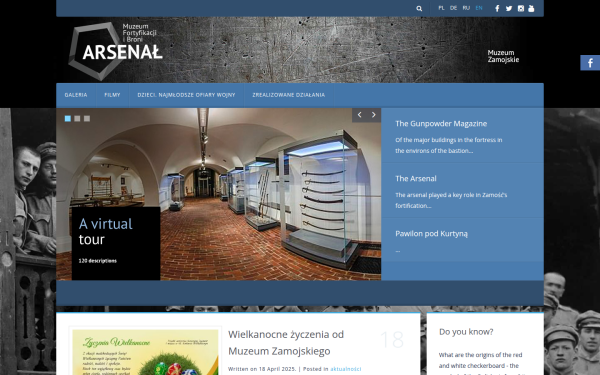Screen dimensions: 600x375
Task: Open Dzieci. Najmłodsze ofiary wojny menu
Action: click(x=186, y=95)
